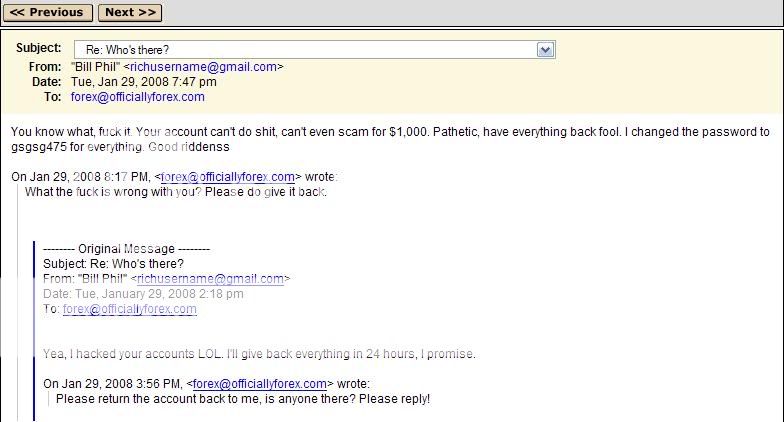Click the Subject: header label
Viewport: 784px width, 422px height.
pyautogui.click(x=38, y=48)
